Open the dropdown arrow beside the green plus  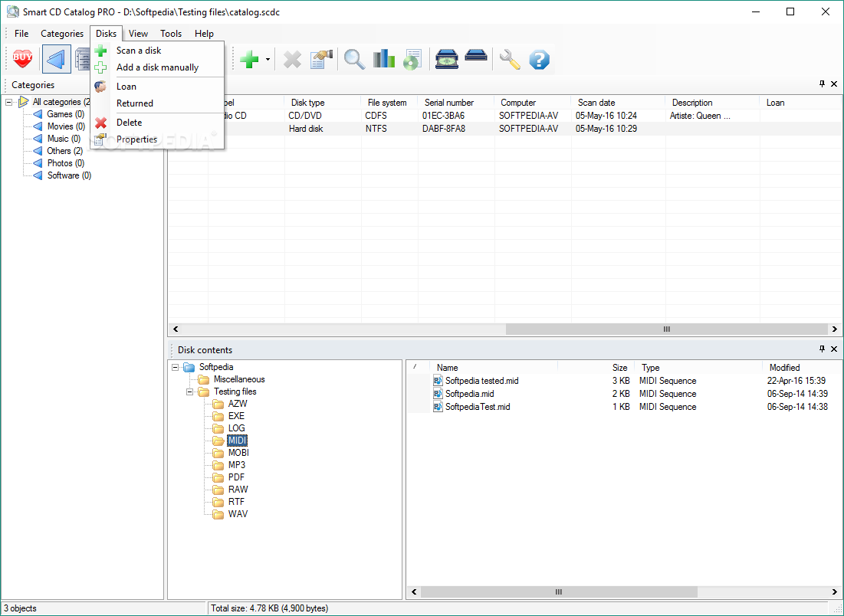[268, 59]
